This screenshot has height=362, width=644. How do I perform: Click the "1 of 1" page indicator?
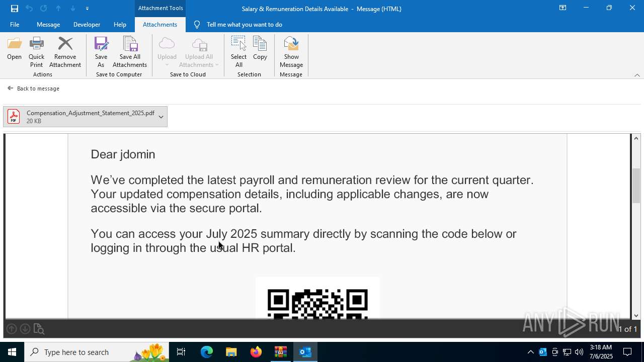click(x=627, y=329)
